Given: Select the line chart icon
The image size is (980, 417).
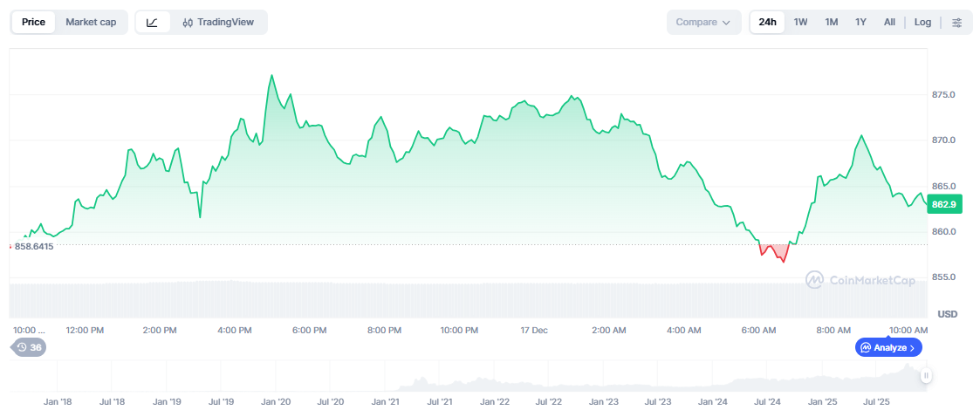Looking at the screenshot, I should coord(153,22).
